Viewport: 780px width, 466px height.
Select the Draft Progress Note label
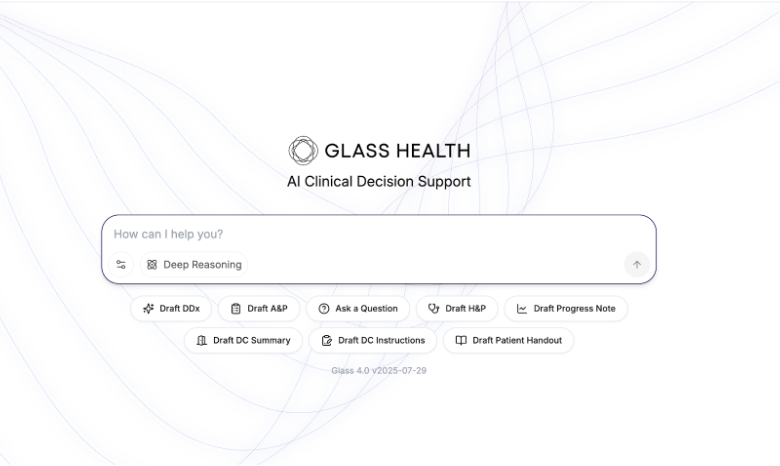574,309
